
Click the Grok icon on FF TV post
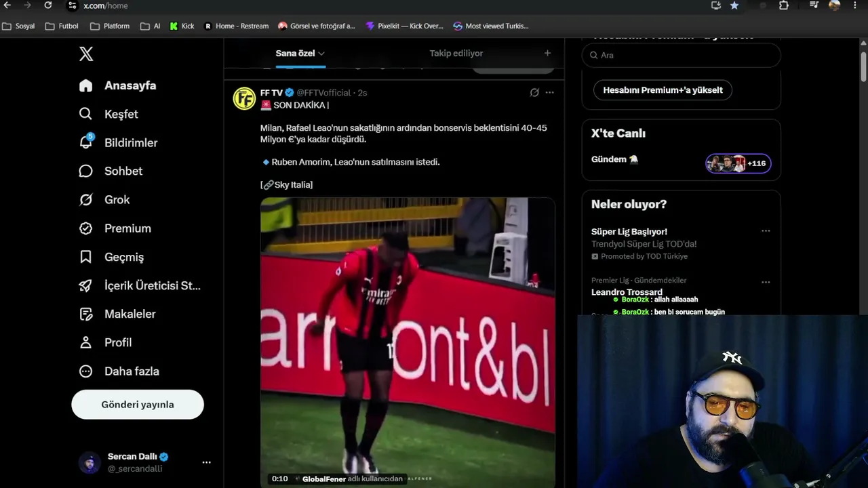[534, 92]
